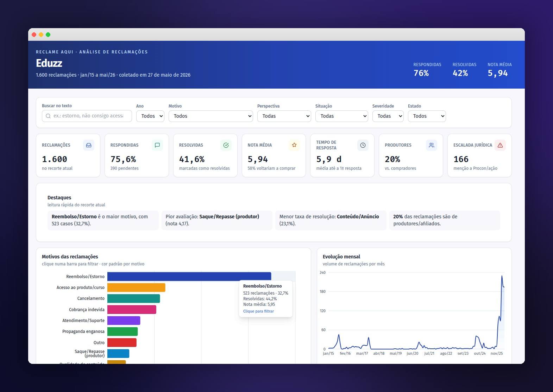This screenshot has height=392, width=553.
Task: Filter by the orange Acesso ao produto/curso bar
Action: tap(136, 288)
